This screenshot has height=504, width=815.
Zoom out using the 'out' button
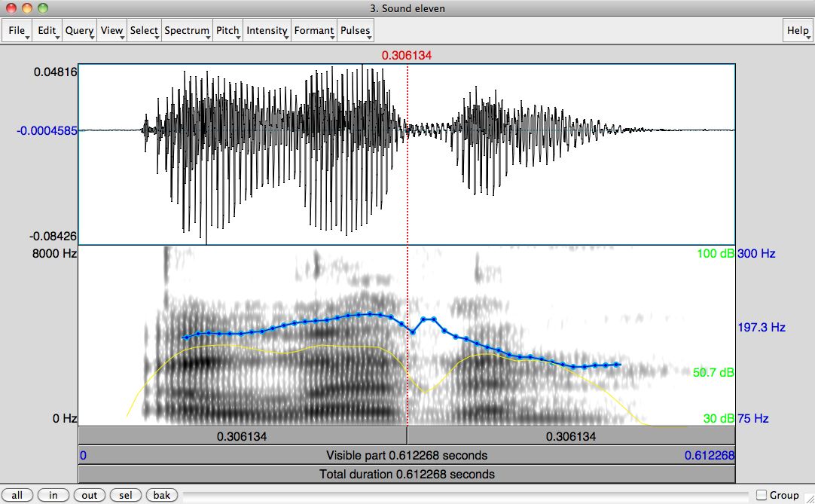(90, 495)
